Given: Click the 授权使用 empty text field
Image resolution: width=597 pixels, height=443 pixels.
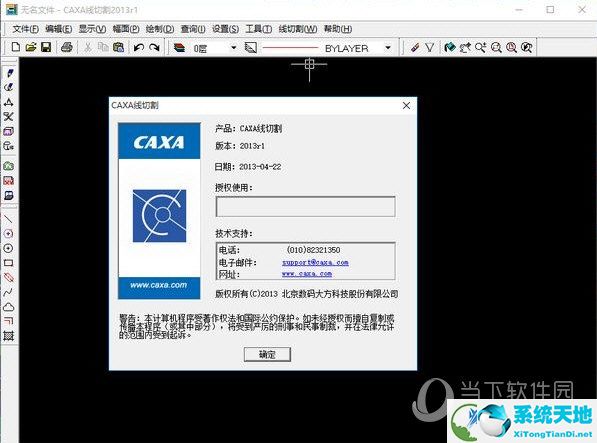Looking at the screenshot, I should 305,207.
